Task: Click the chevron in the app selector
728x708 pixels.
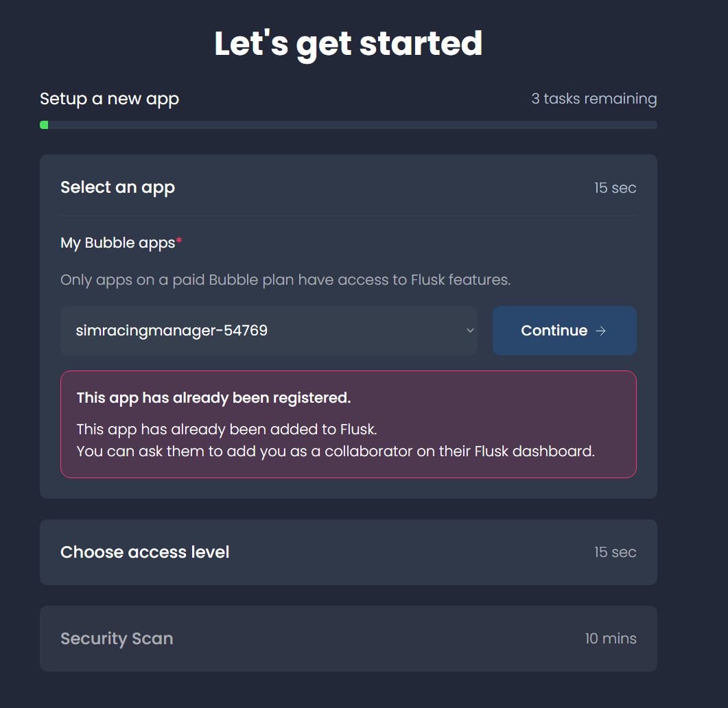Action: pyautogui.click(x=469, y=330)
